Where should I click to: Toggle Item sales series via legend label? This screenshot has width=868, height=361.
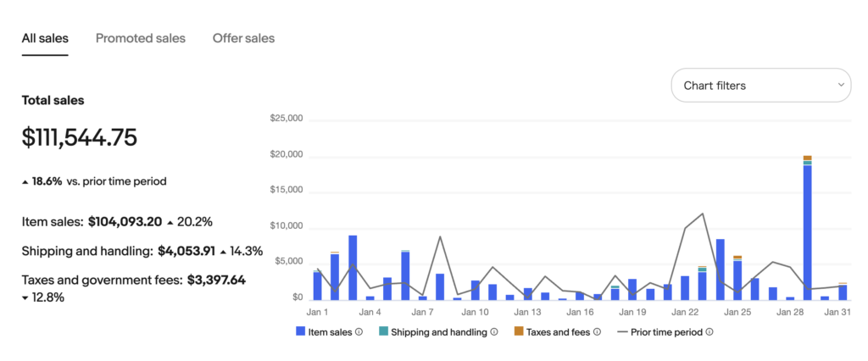[330, 332]
